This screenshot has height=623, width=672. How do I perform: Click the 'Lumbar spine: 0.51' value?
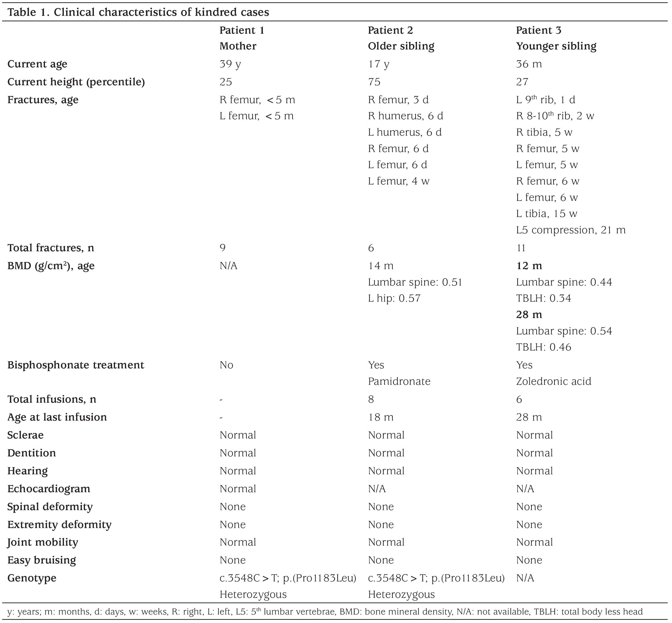[415, 283]
